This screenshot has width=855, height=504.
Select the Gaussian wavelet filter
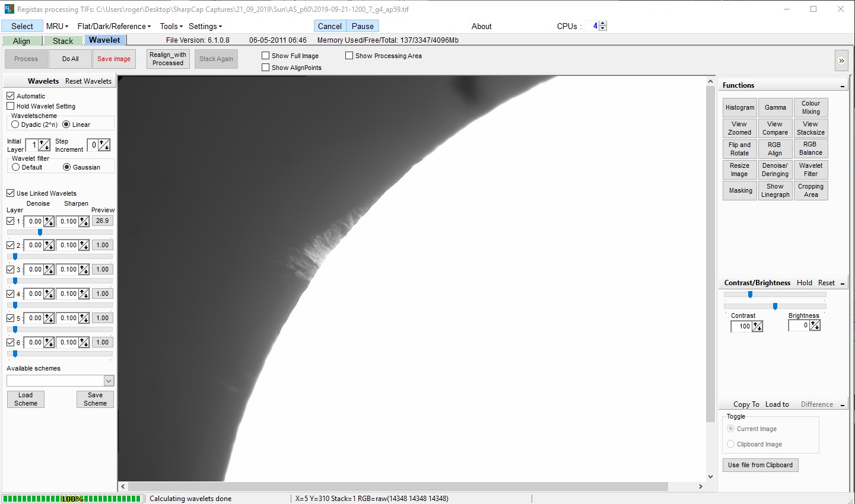[x=66, y=167]
